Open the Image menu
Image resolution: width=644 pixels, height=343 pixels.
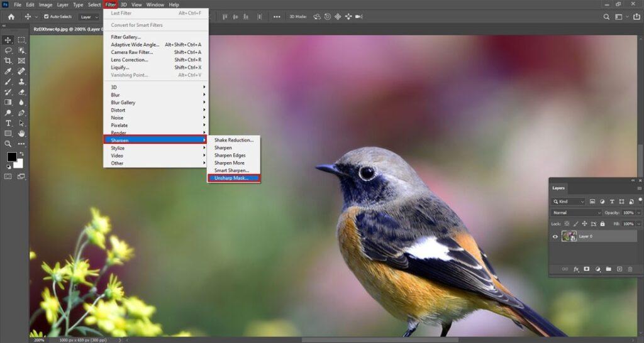pos(45,5)
